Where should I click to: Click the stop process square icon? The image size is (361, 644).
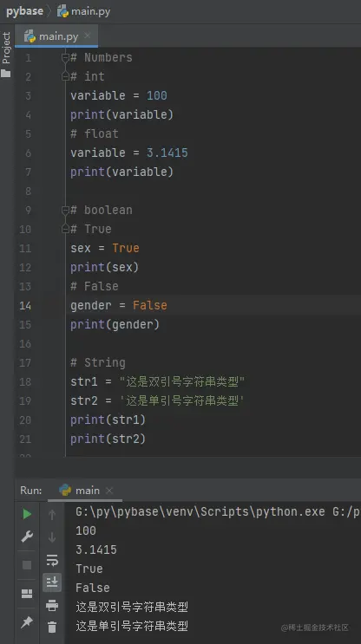click(x=27, y=565)
